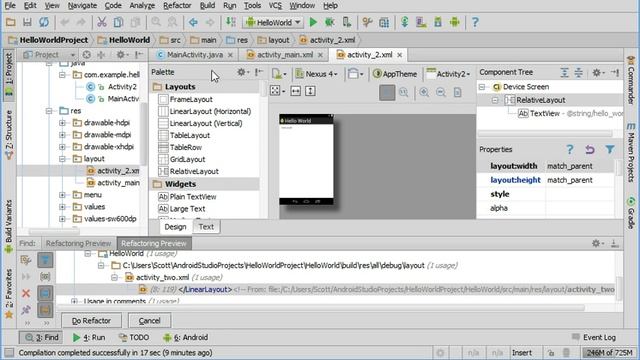Open project structure with toolbar icon next to SDK

click(384, 22)
